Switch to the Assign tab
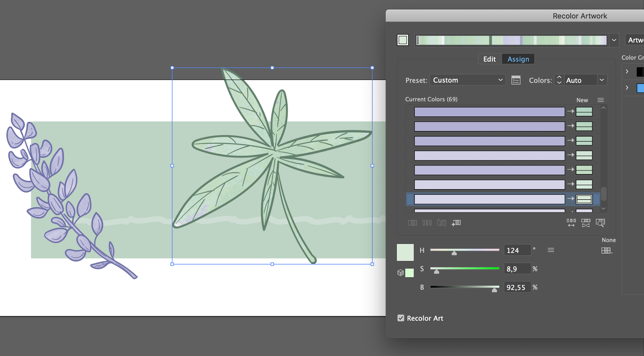This screenshot has height=356, width=644. point(518,59)
